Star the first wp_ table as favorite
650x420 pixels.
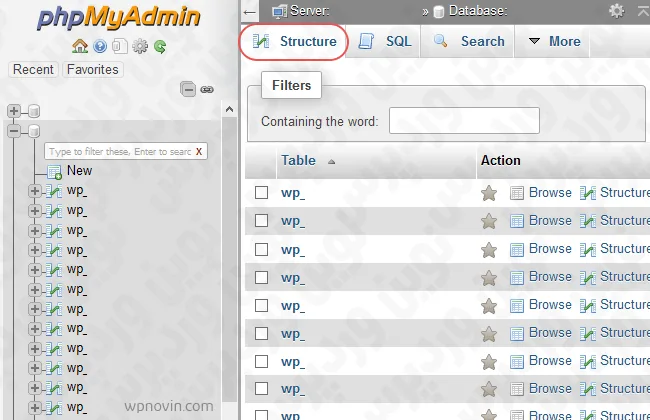pyautogui.click(x=489, y=193)
